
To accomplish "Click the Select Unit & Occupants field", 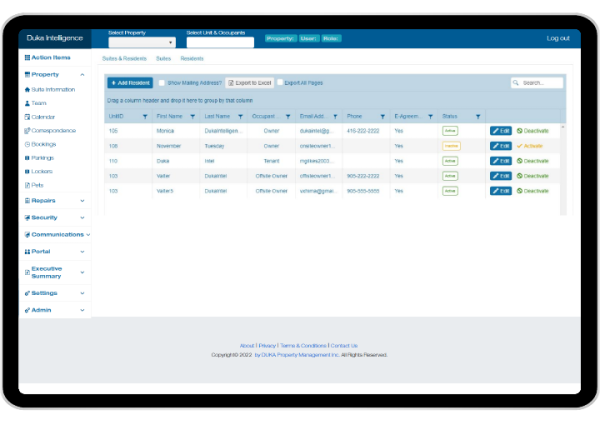I will coord(220,42).
